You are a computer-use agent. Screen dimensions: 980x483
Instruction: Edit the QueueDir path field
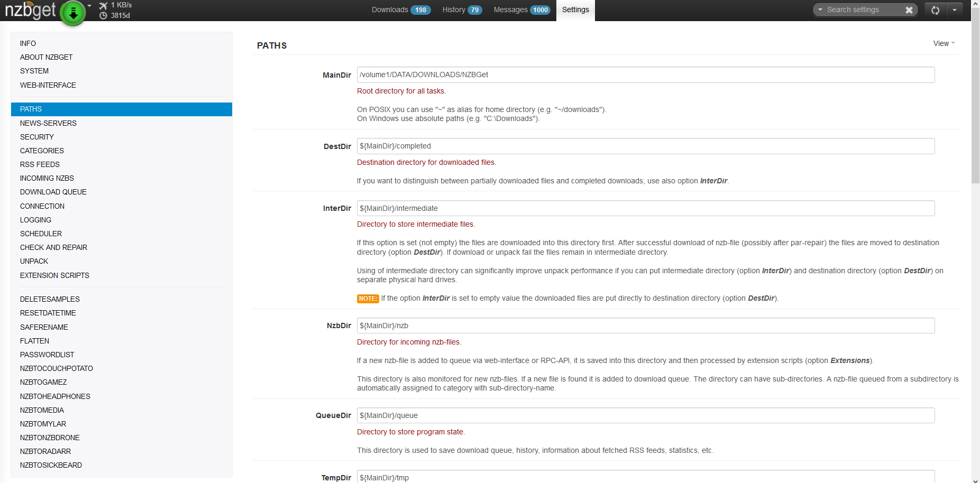coord(646,415)
